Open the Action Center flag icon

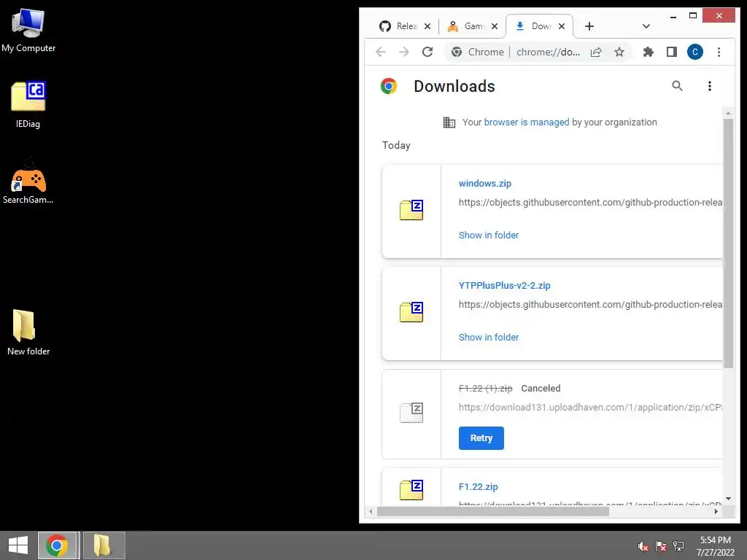661,546
